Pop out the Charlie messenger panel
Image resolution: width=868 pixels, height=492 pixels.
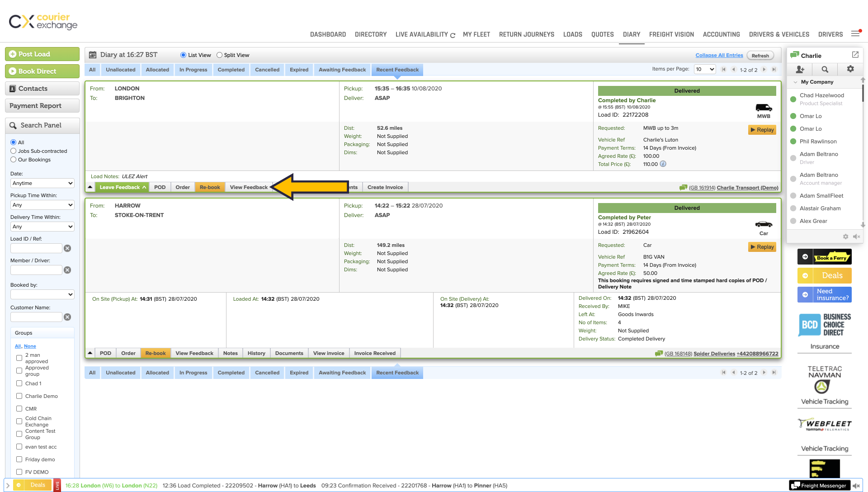coord(855,55)
